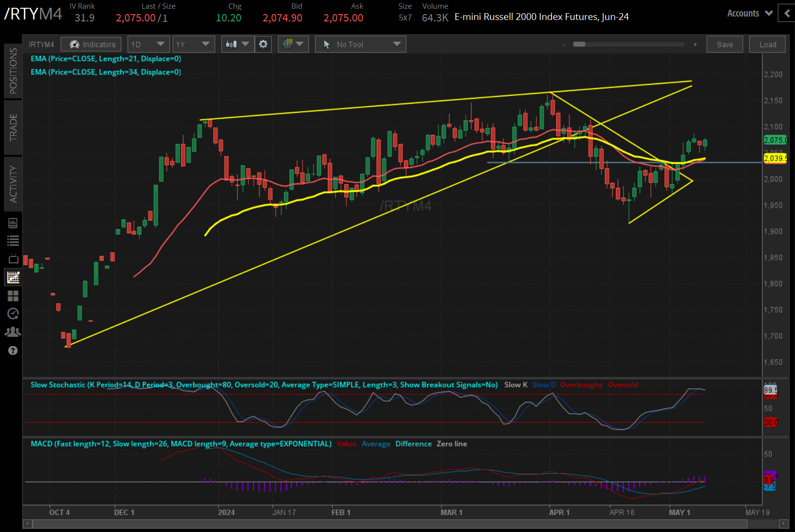
Task: Open the watchlist icon in the sidebar
Action: [13, 240]
